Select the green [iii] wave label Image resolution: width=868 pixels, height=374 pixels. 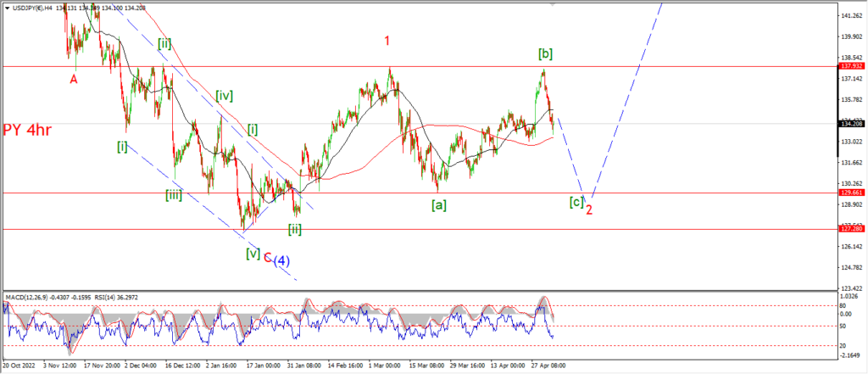[x=175, y=194]
